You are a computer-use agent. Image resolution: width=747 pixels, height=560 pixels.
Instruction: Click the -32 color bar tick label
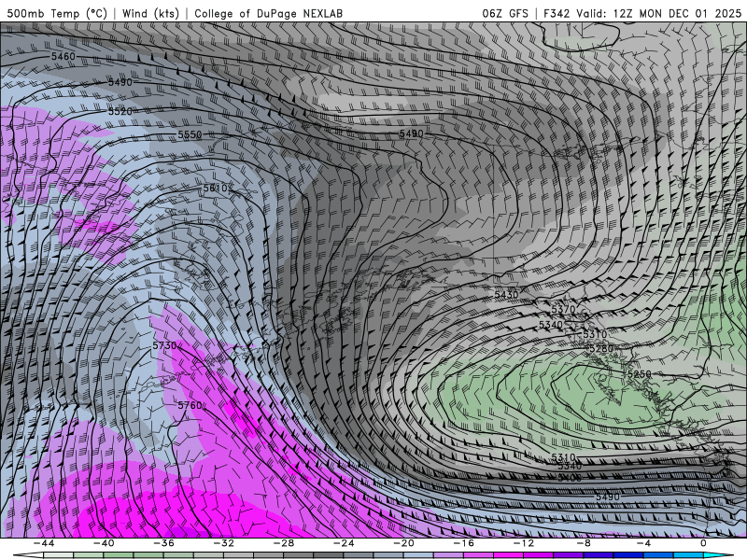click(224, 543)
